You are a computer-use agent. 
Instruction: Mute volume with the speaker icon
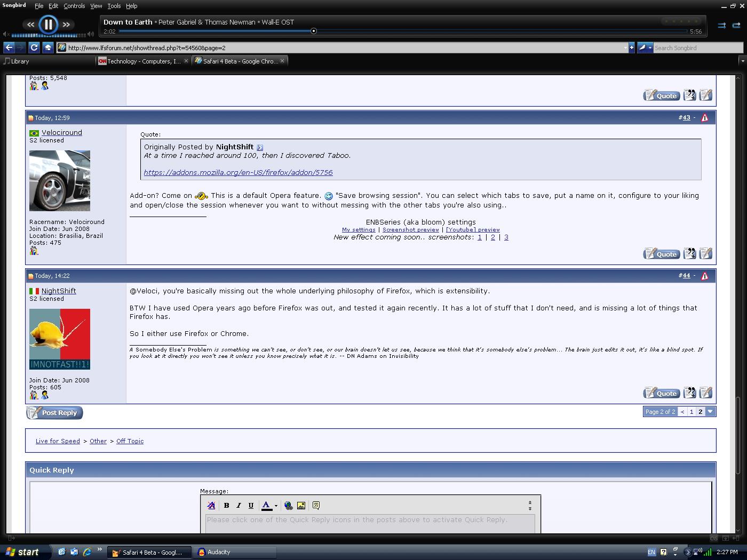6,35
